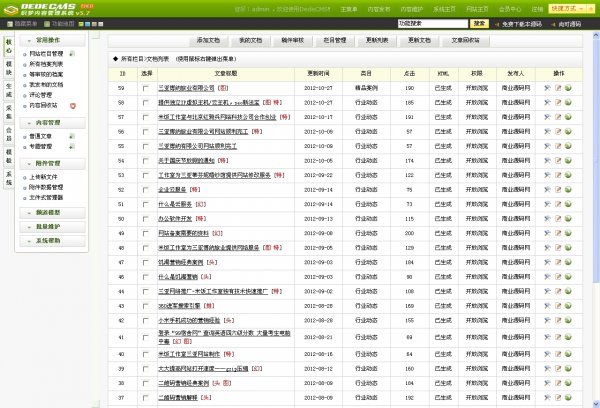Choose the green skin color square
This screenshot has width=600, height=408.
[81, 24]
